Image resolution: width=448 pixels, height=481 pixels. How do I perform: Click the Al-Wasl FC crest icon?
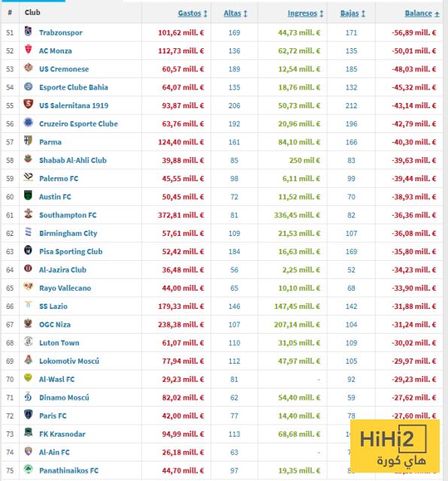29,377
